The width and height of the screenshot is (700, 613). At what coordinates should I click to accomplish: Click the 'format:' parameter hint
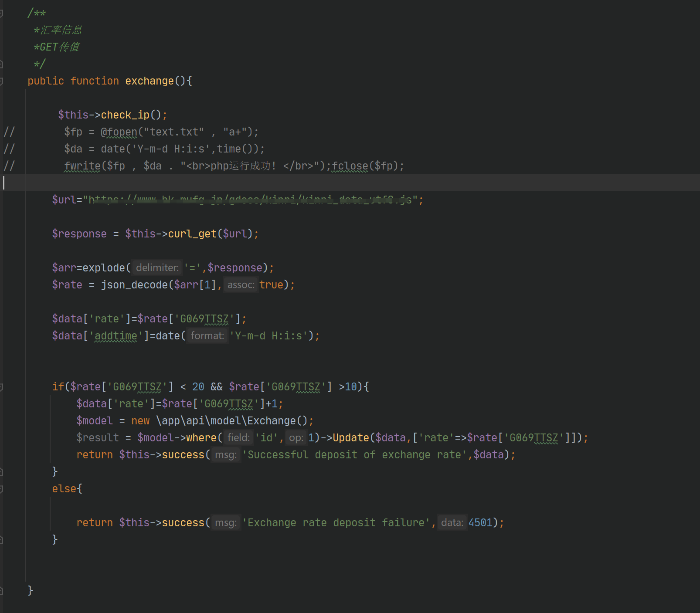[207, 335]
